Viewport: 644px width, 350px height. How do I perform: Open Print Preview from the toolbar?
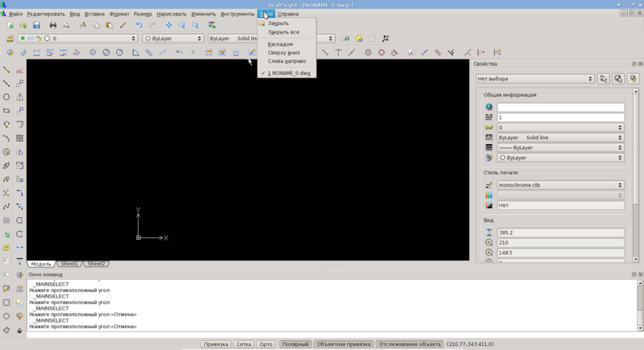click(x=66, y=25)
